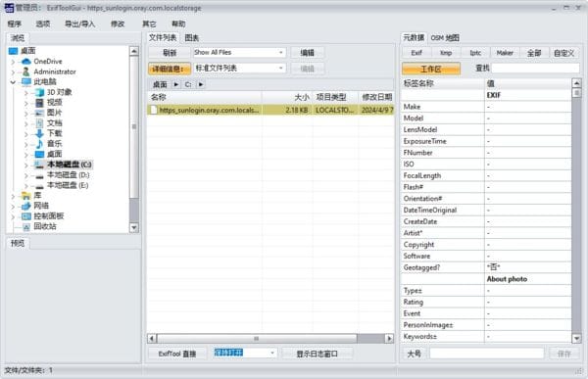Click the 编辑 button beside Show All Files
588x379 pixels.
tap(307, 53)
